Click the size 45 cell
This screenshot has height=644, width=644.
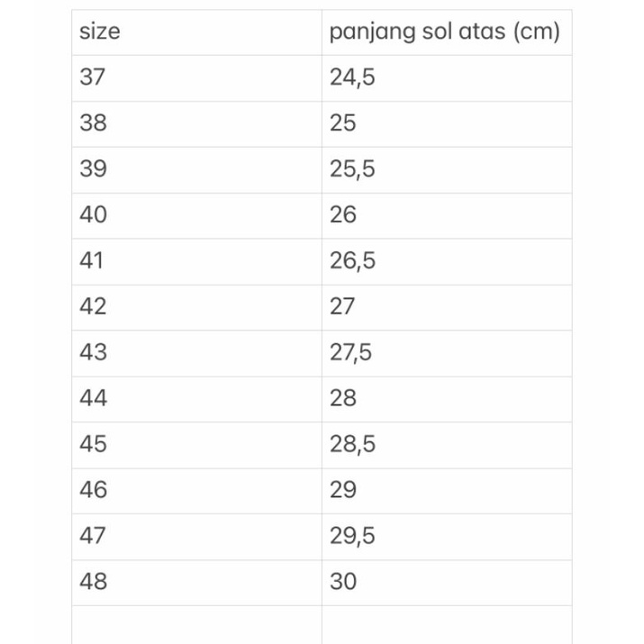coord(93,444)
